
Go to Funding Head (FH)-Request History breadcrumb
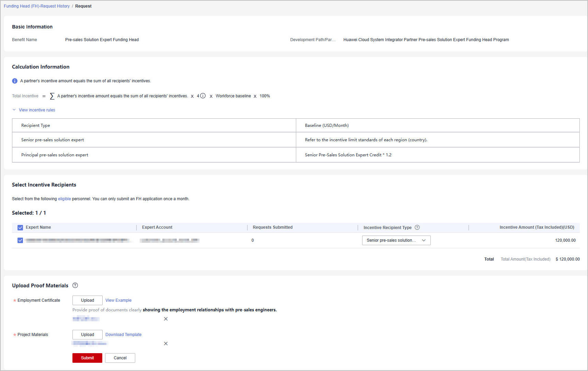click(x=37, y=6)
